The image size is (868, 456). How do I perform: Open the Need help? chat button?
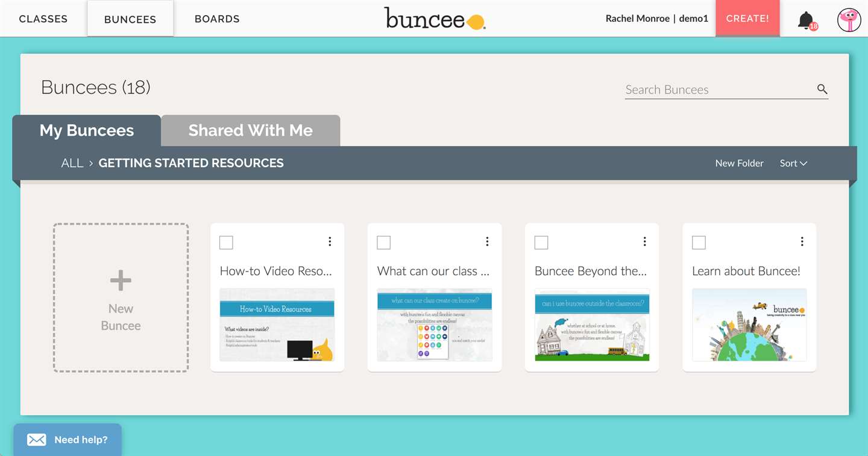pos(68,440)
